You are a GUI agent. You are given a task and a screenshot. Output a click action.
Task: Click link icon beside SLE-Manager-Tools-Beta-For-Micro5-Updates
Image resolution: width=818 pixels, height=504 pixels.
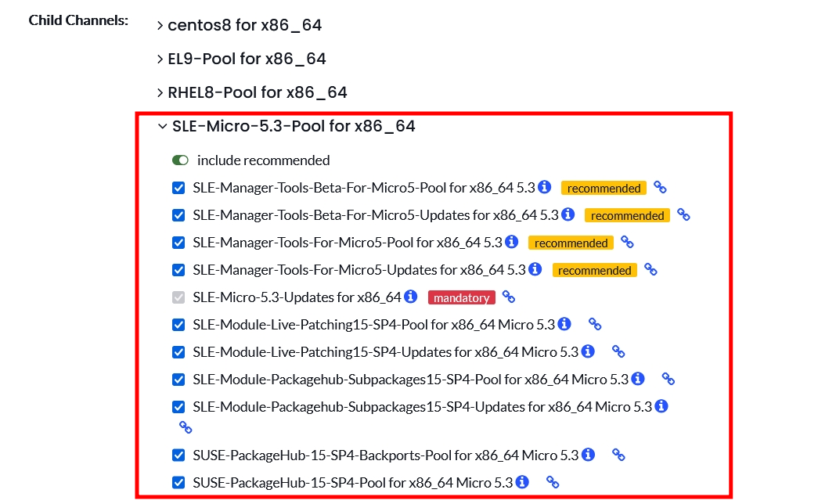683,214
